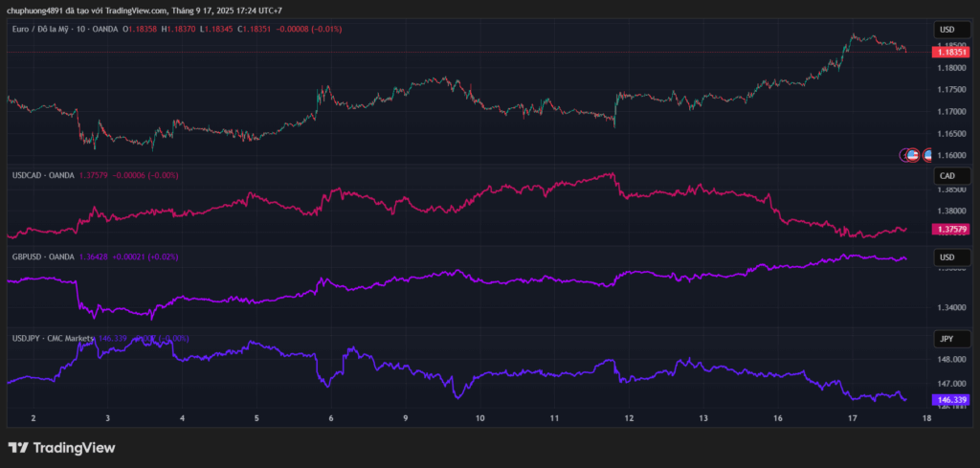Viewport: 980px width, 468px height.
Task: Click the middle US flag economic event icon
Action: 913,155
